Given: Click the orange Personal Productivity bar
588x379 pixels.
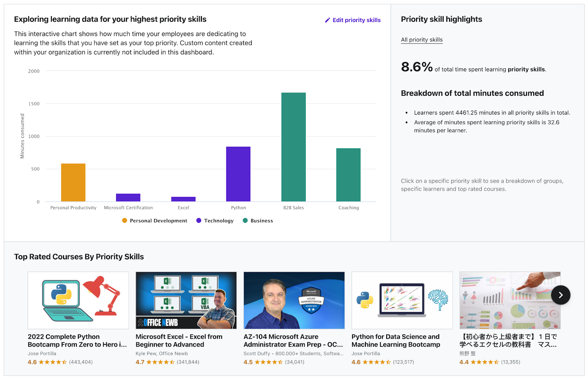Looking at the screenshot, I should tap(73, 182).
